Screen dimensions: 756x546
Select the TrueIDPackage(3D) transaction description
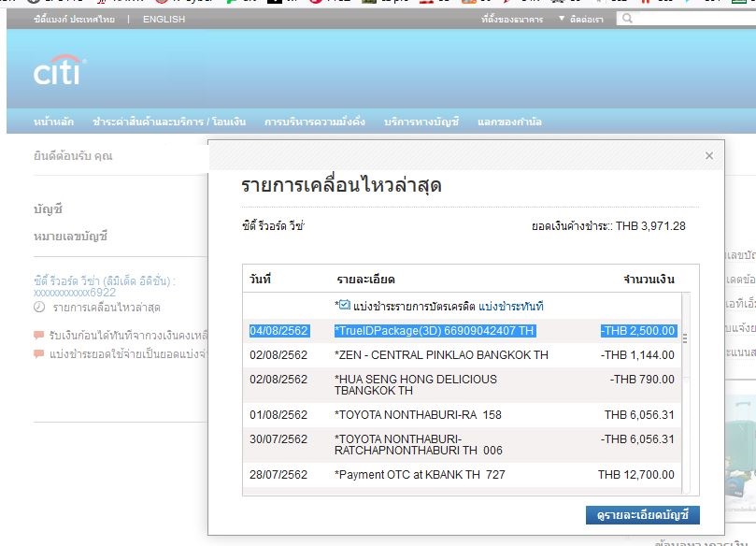[x=435, y=330]
